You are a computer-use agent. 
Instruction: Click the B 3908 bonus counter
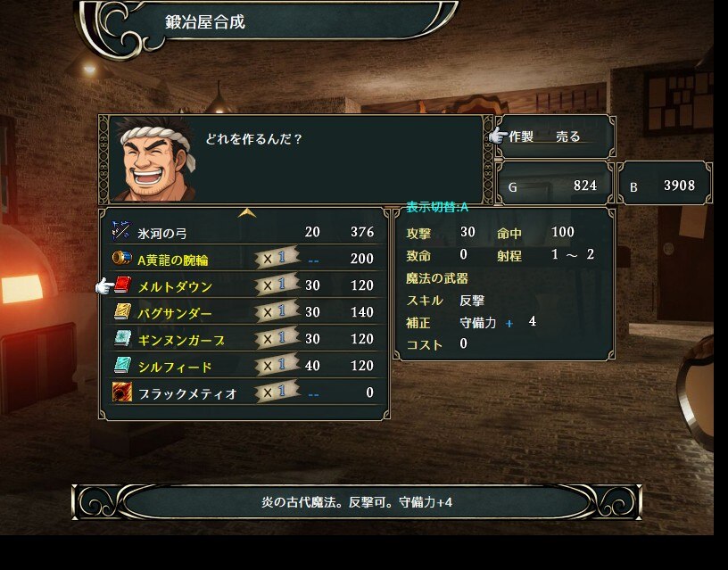[665, 184]
